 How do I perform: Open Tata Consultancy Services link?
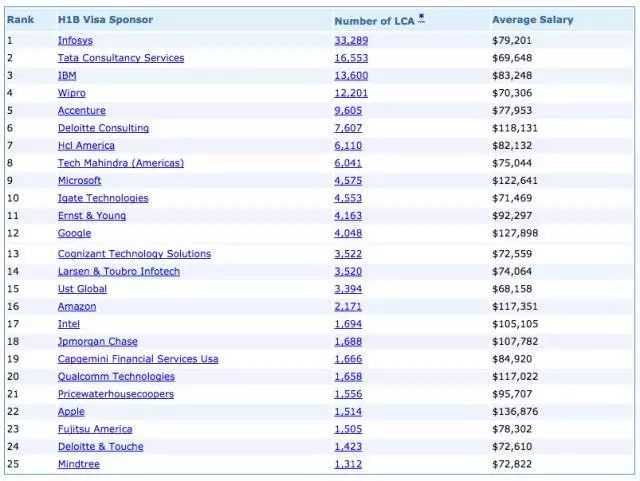click(121, 58)
